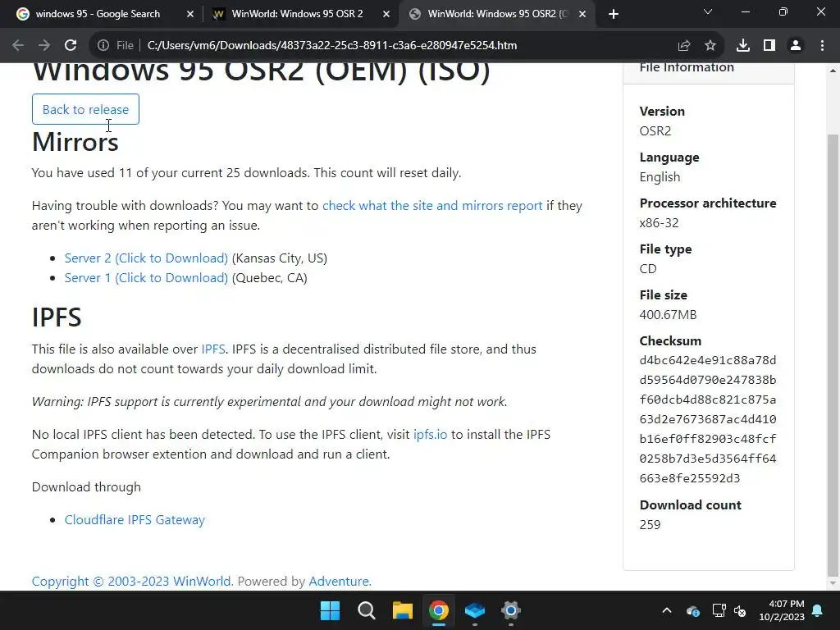This screenshot has height=630, width=840.
Task: Switch to WinWorld: Windows 95 OSR 2 tab
Action: tap(297, 14)
